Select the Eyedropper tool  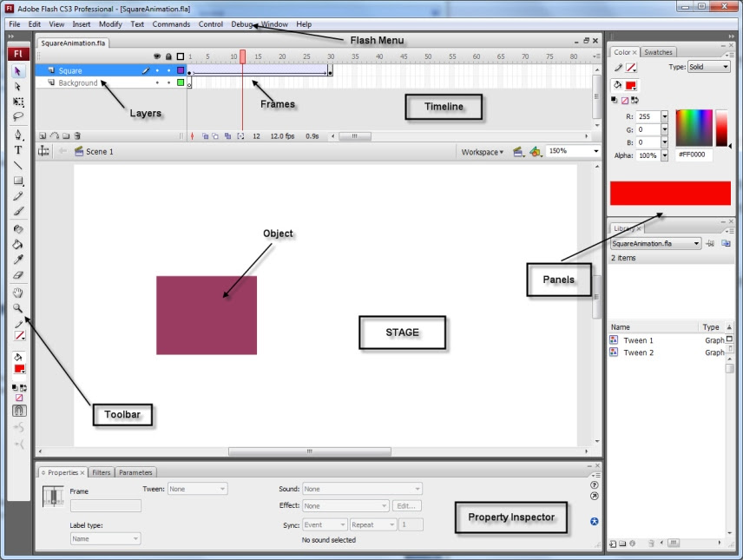[x=18, y=260]
